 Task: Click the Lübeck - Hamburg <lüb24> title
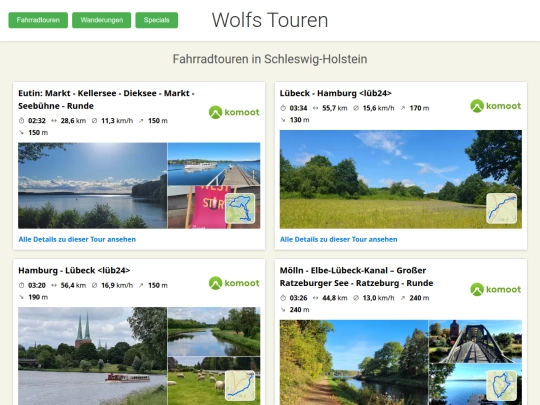pos(335,93)
